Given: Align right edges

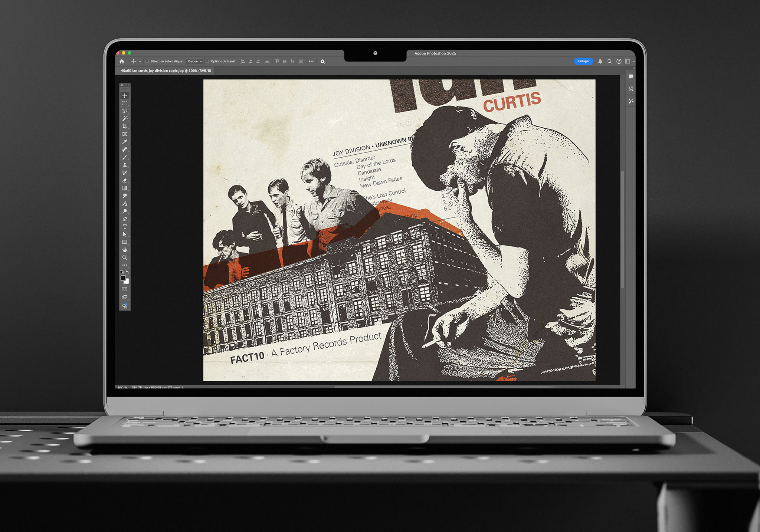Looking at the screenshot, I should pyautogui.click(x=258, y=62).
